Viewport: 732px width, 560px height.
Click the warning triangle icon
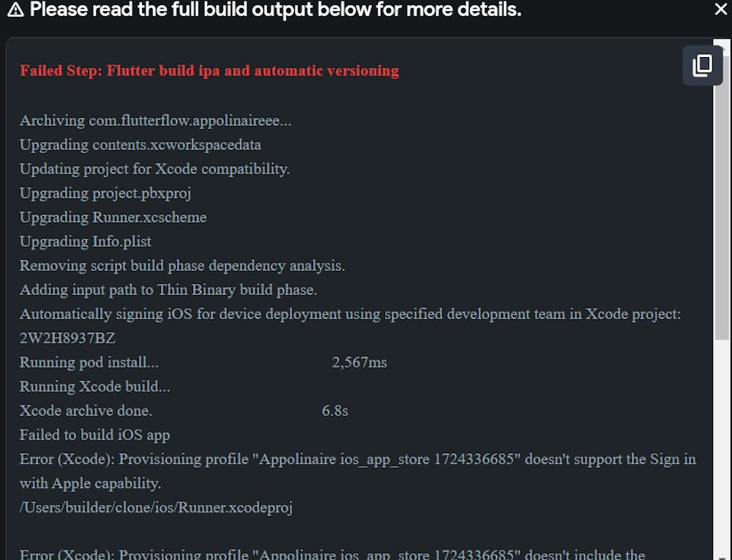15,10
